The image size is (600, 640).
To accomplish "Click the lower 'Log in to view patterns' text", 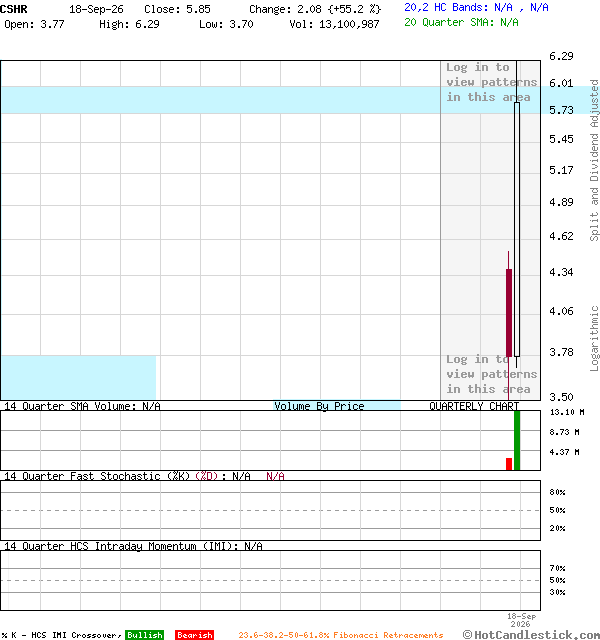I will pos(491,374).
